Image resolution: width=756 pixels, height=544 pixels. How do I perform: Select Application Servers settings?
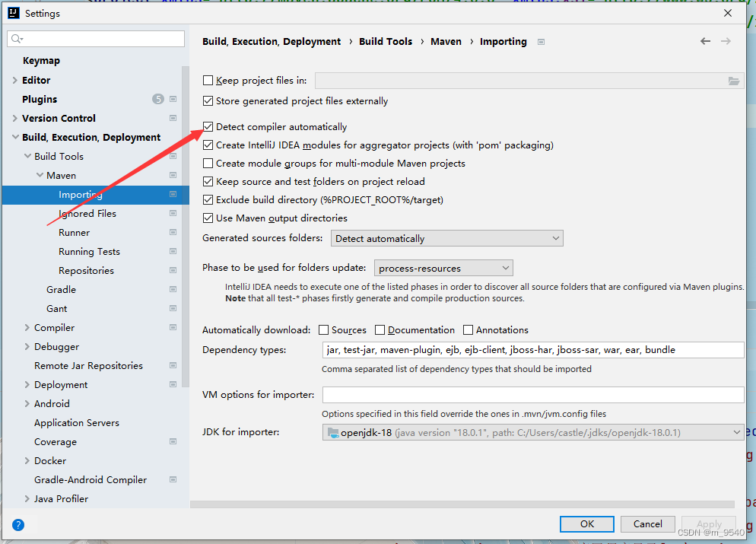coord(77,423)
